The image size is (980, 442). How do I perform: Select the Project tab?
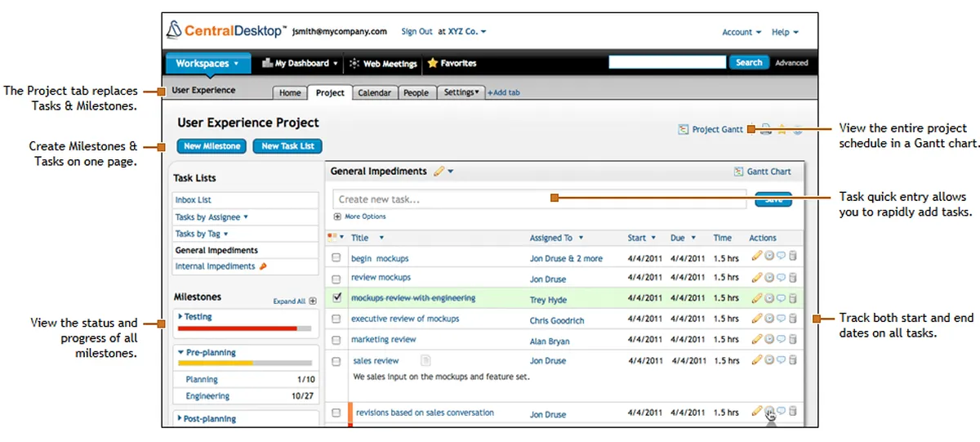click(x=330, y=92)
